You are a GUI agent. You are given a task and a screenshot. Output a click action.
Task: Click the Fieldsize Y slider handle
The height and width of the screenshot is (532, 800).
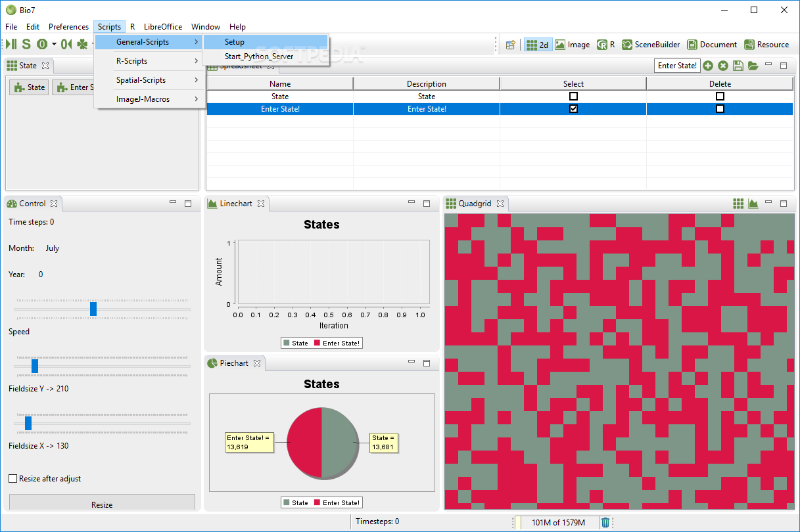pyautogui.click(x=35, y=366)
